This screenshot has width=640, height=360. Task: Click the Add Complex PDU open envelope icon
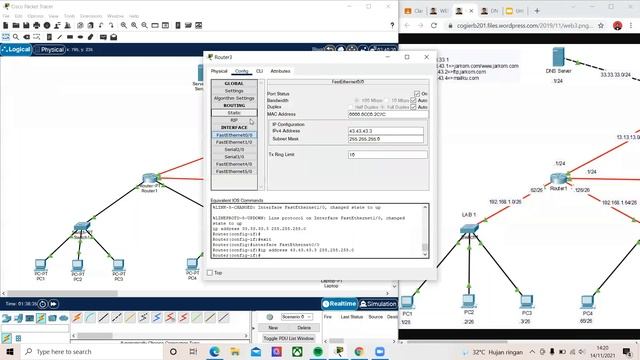(x=114, y=37)
